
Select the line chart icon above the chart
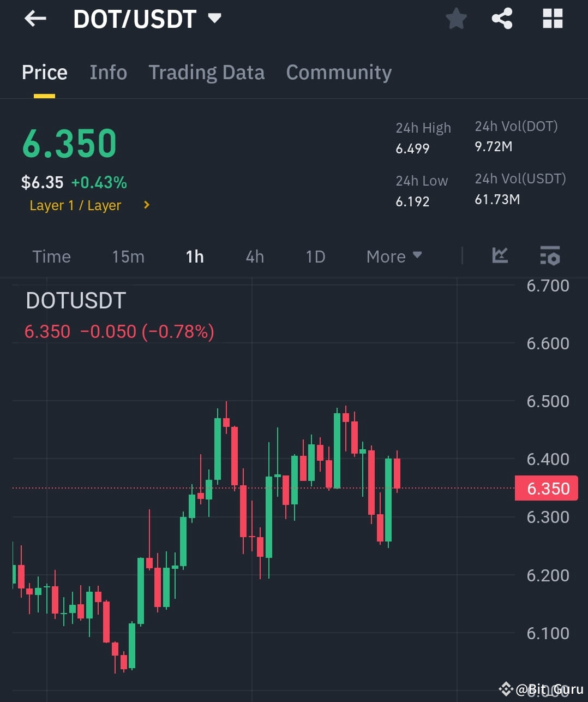[x=500, y=256]
